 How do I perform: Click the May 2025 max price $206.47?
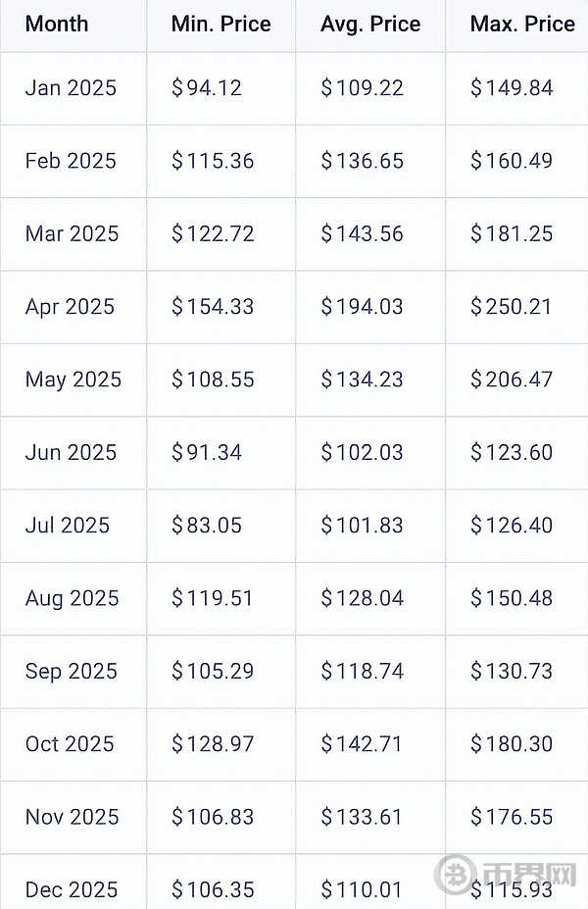[512, 379]
